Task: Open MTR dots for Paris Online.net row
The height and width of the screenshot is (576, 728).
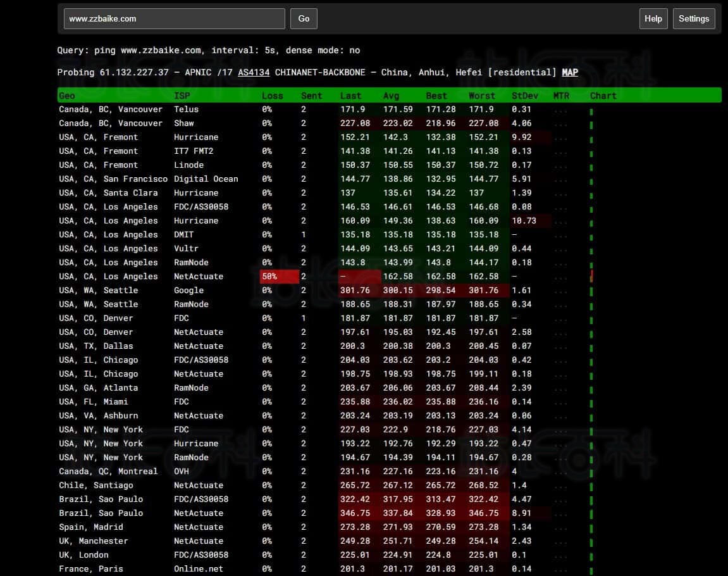Action: (560, 570)
